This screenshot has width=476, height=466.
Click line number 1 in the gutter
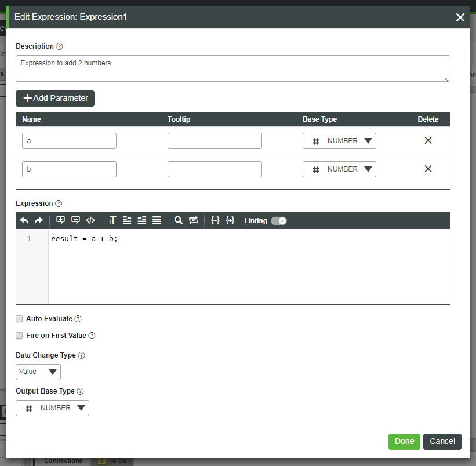(29, 239)
